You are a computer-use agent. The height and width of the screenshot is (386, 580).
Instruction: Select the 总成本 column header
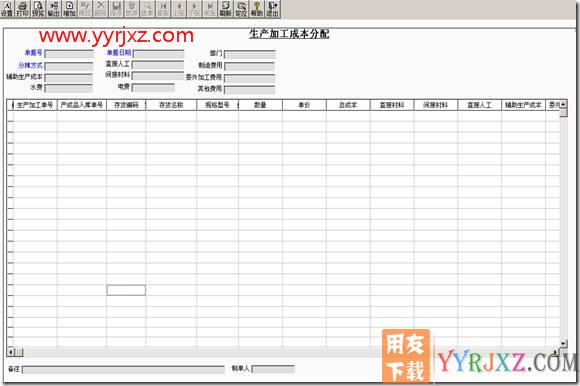[x=348, y=105]
